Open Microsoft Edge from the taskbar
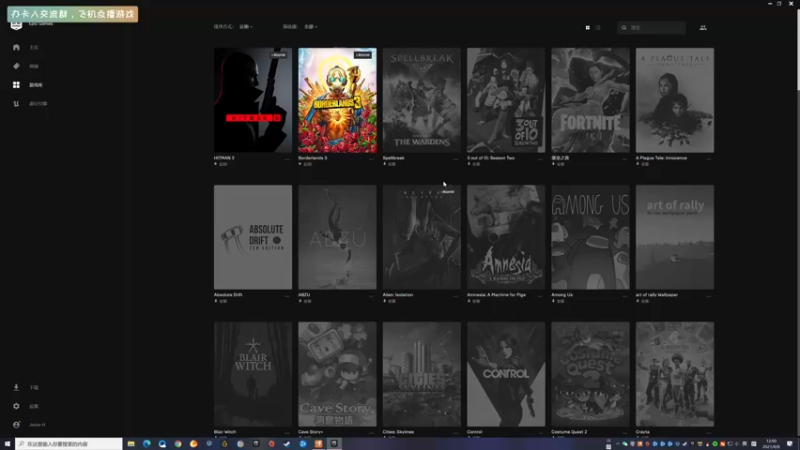Screen dimensions: 800x450 pyautogui.click(x=147, y=444)
